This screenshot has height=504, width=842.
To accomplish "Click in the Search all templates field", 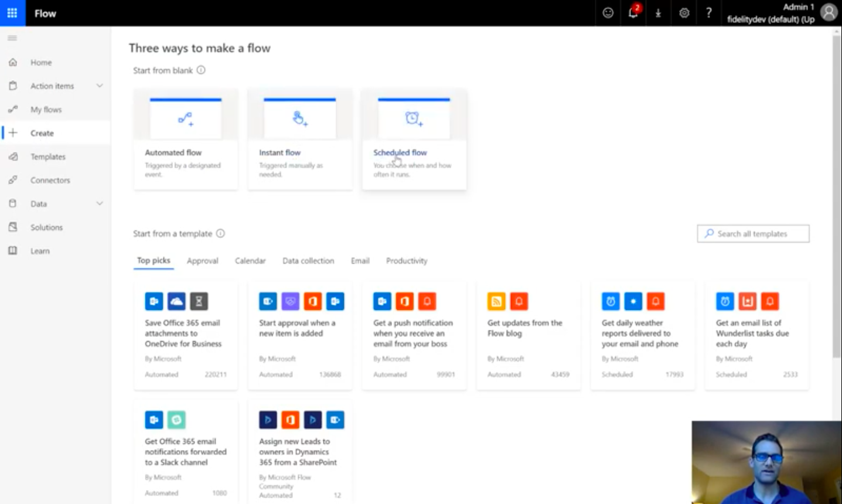I will [x=753, y=233].
